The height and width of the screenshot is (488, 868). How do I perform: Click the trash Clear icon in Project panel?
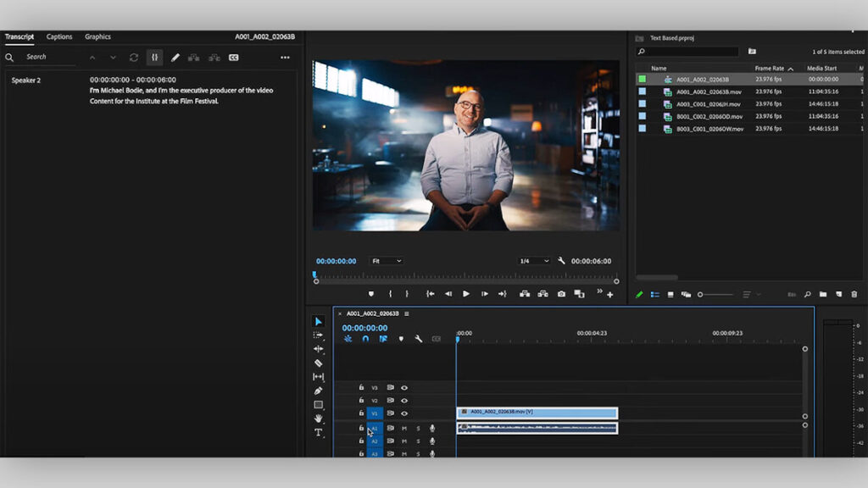click(x=854, y=294)
